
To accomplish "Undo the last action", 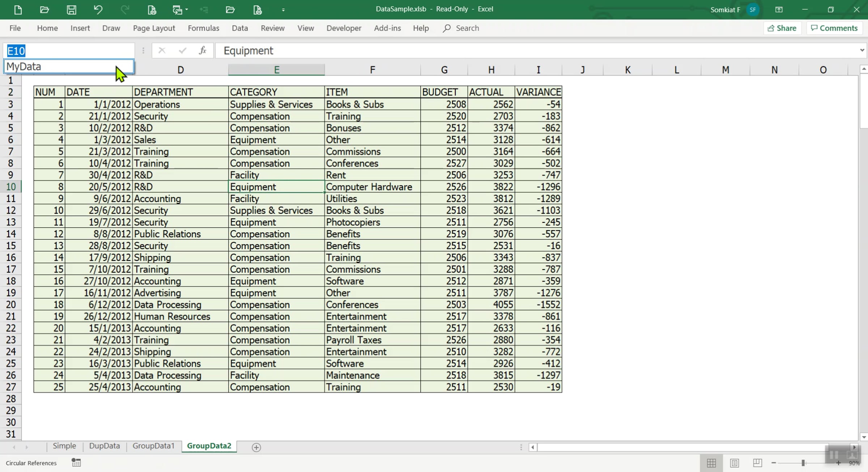I will click(98, 10).
